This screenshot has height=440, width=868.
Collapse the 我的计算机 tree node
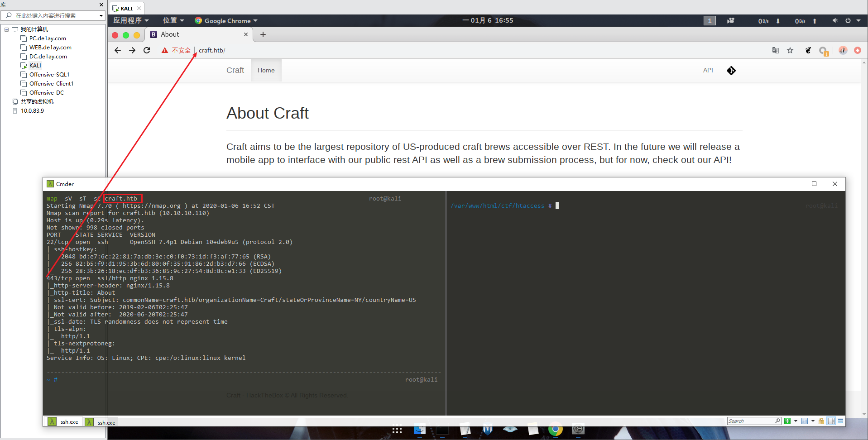[7, 29]
